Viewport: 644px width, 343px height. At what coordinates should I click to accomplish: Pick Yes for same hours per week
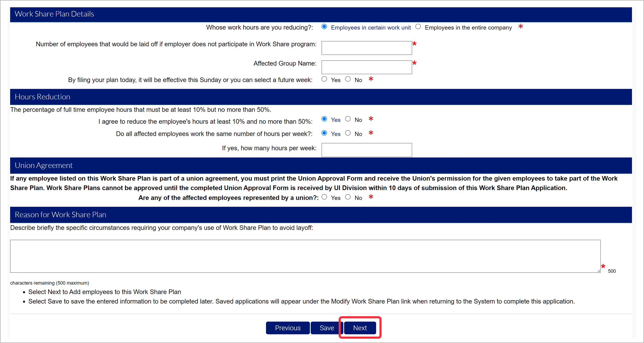coord(324,133)
